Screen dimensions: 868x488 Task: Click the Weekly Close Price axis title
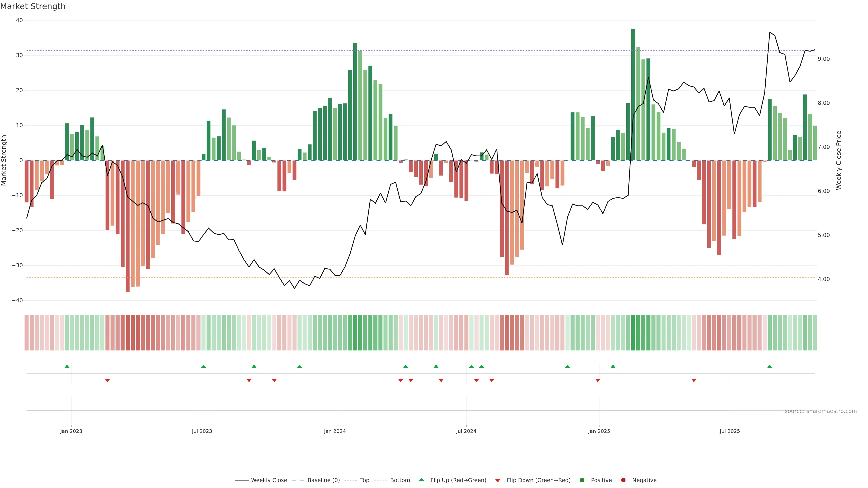[x=839, y=160]
